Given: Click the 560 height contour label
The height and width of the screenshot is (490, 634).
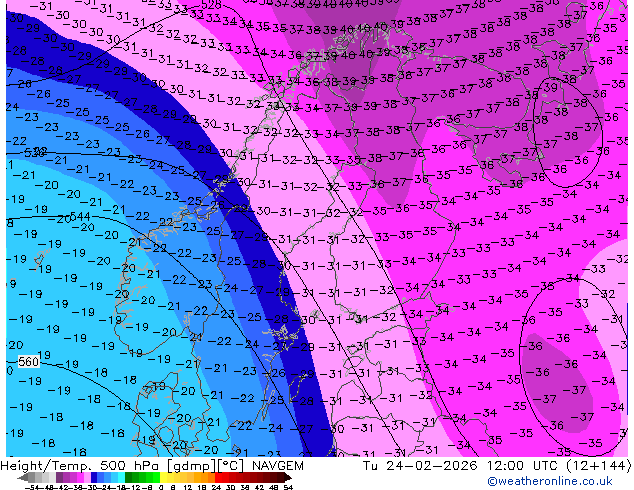Looking at the screenshot, I should (28, 361).
